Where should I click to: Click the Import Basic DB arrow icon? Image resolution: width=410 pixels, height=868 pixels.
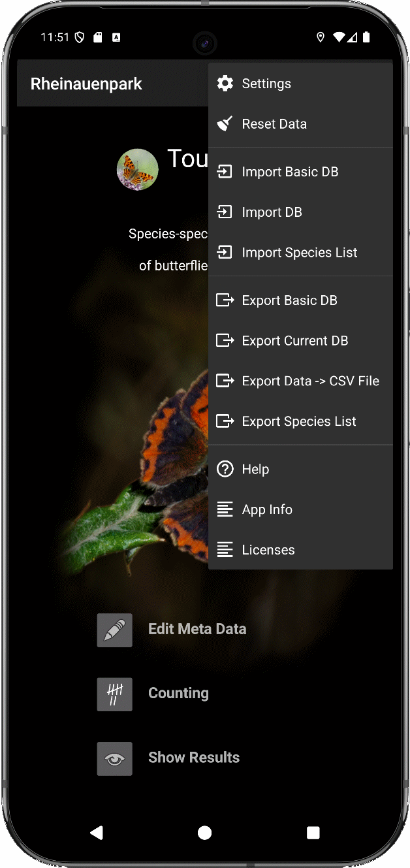225,172
